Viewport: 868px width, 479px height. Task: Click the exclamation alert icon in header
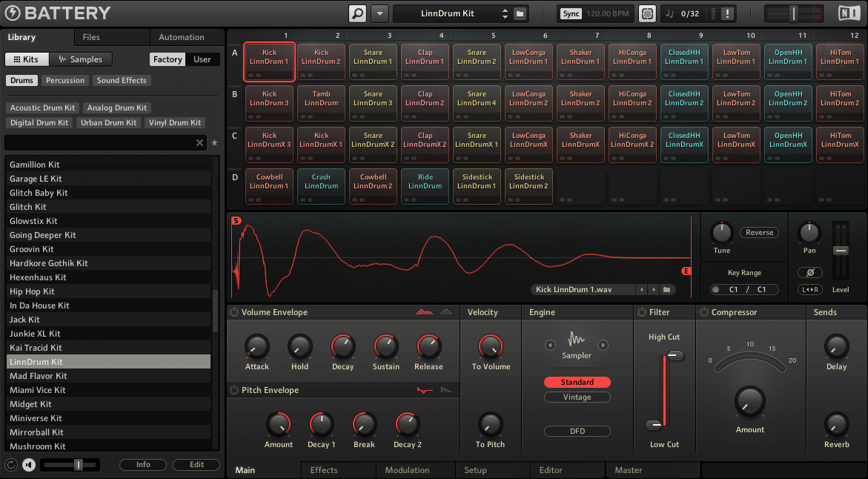(x=727, y=13)
